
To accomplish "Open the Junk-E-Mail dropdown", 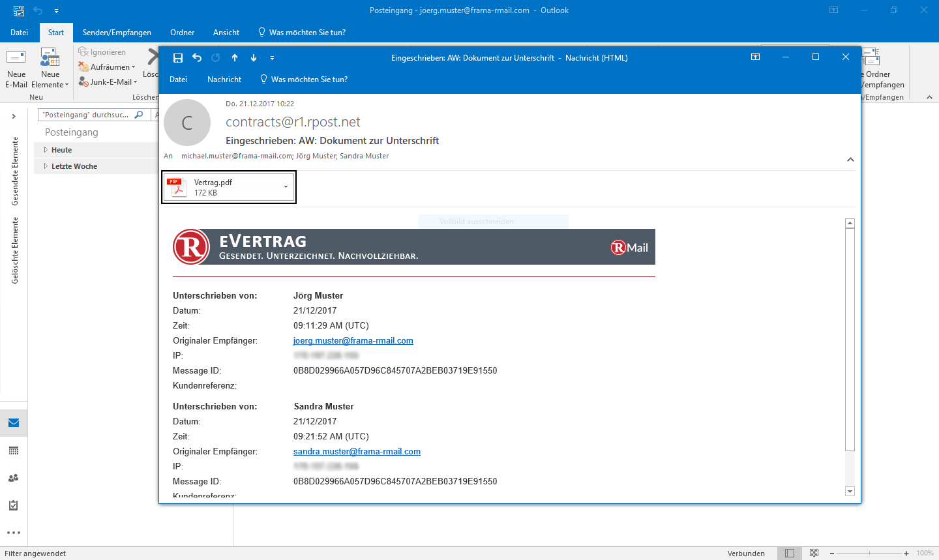I will click(x=108, y=82).
